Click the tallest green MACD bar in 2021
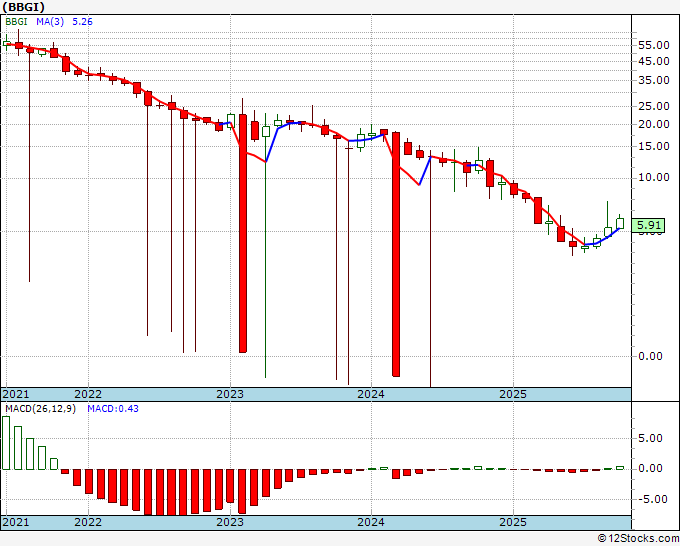 (x=6, y=443)
